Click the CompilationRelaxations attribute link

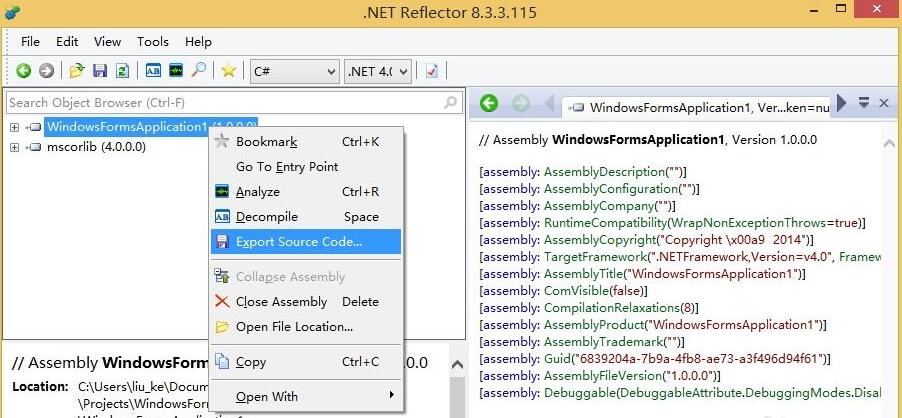click(611, 308)
